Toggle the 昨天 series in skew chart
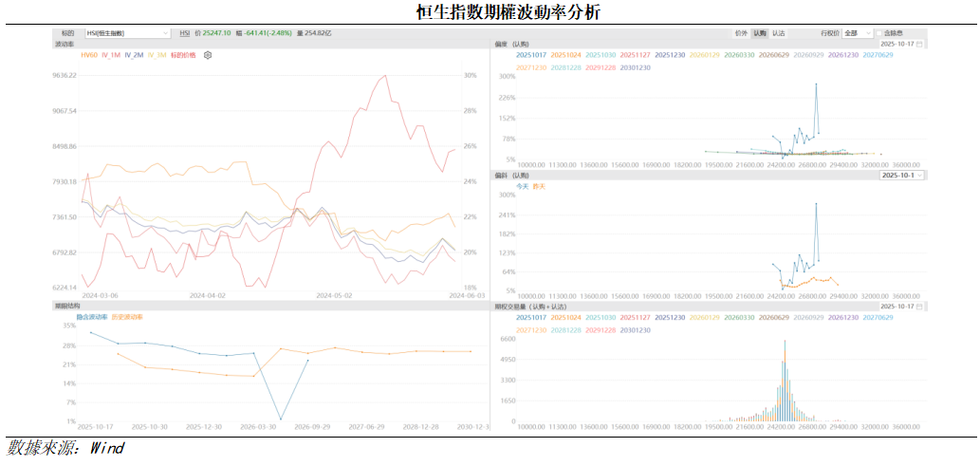This screenshot has height=466, width=980. (x=539, y=186)
